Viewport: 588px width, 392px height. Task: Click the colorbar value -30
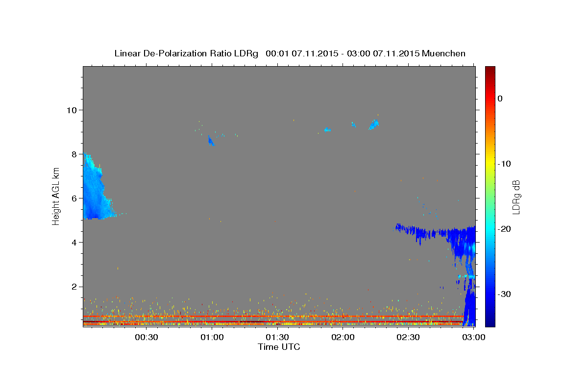click(x=505, y=294)
